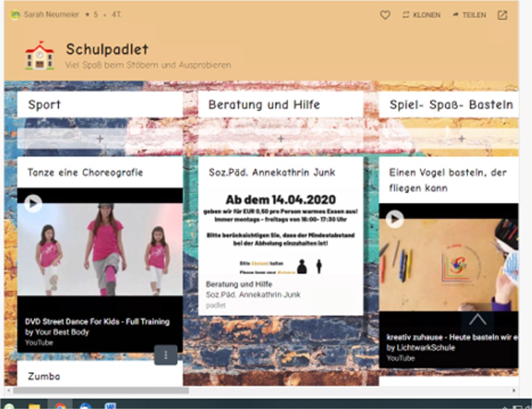This screenshot has height=409, width=532.
Task: Play the kreativ zuhause bird craft video
Action: tap(394, 219)
